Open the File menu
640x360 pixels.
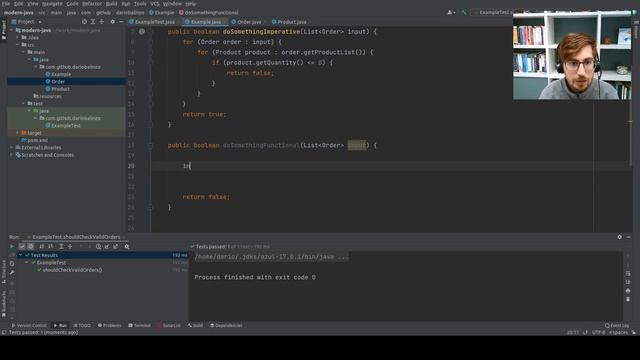(x=6, y=4)
